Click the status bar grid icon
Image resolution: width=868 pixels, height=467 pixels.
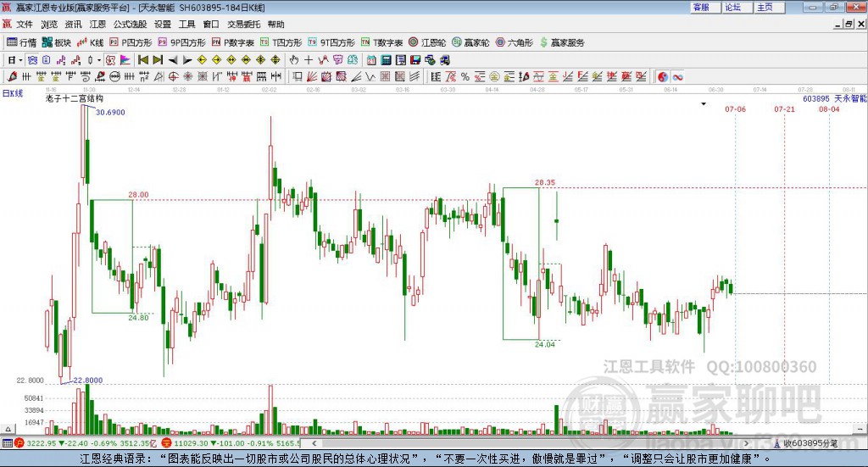coord(7,443)
